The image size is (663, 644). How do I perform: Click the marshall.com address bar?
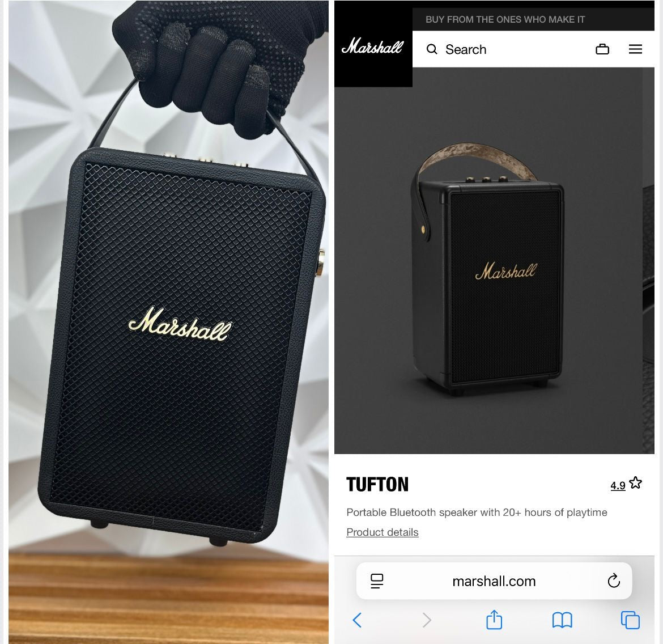coord(494,581)
